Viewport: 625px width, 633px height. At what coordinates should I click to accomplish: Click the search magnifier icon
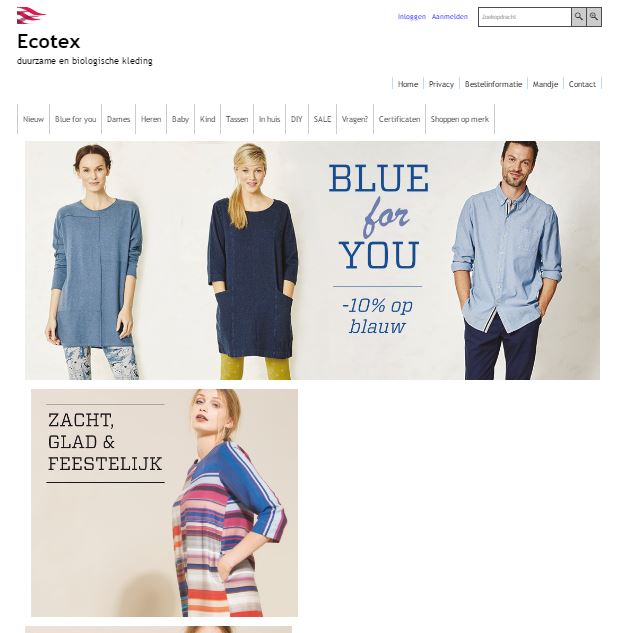tap(579, 17)
